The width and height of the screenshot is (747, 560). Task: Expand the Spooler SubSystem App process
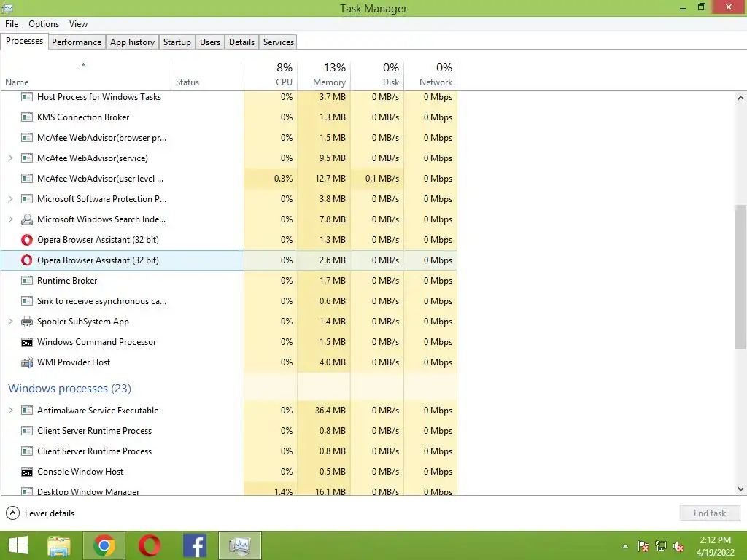[x=10, y=322]
